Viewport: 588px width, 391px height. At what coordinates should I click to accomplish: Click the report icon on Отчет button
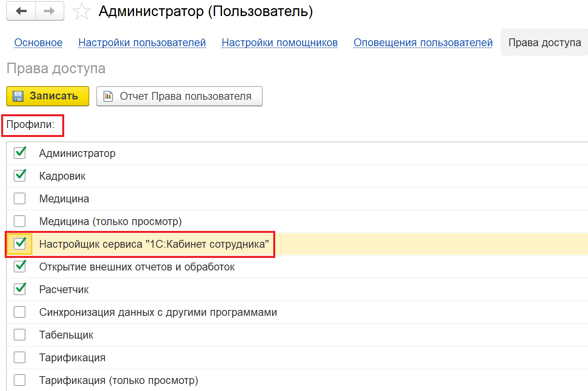tap(108, 96)
